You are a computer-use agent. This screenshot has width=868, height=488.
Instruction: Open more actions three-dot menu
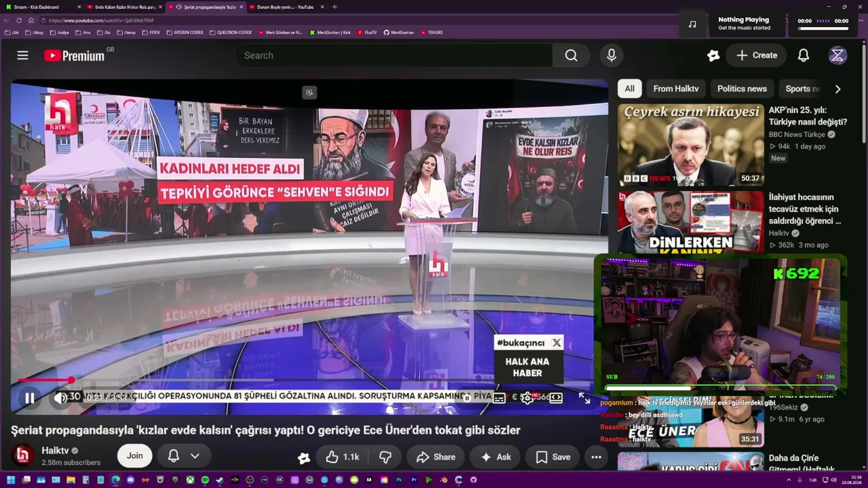[596, 457]
